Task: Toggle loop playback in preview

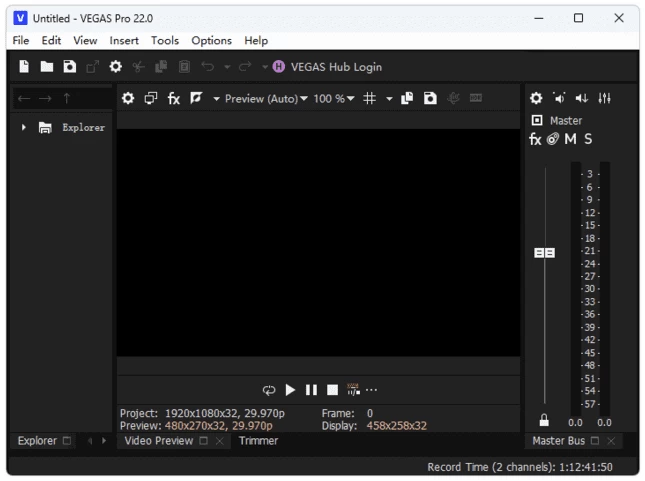Action: (x=269, y=390)
